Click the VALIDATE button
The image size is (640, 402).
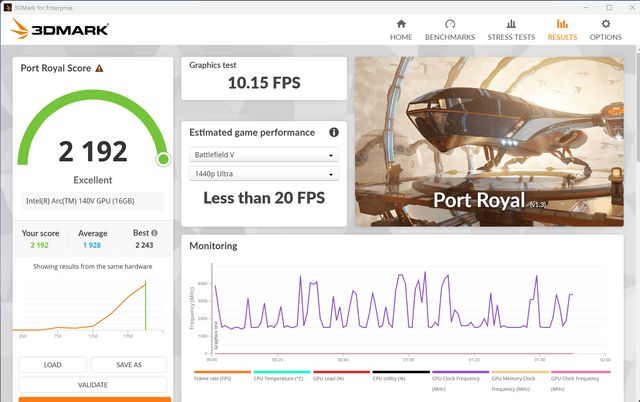tap(93, 385)
